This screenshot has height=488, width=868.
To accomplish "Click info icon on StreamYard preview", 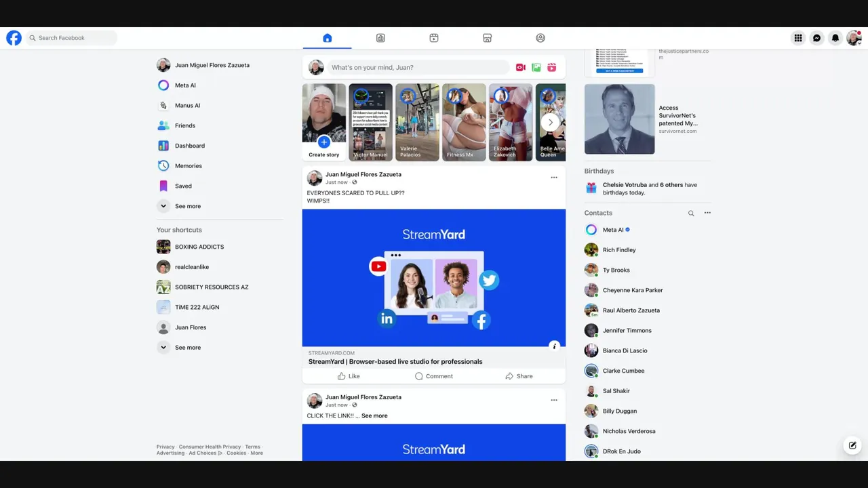I will pos(554,346).
